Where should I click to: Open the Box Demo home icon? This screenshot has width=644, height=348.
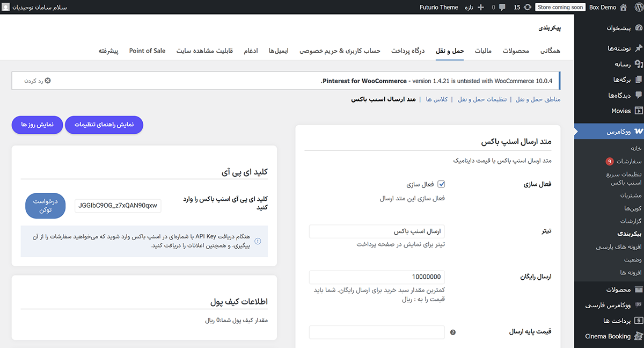[623, 8]
